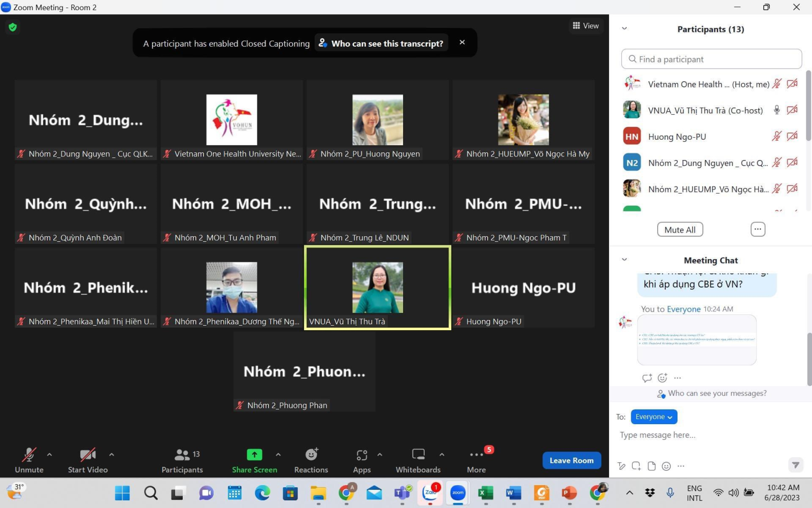
Task: Open Windows taskbar Search
Action: tap(151, 493)
